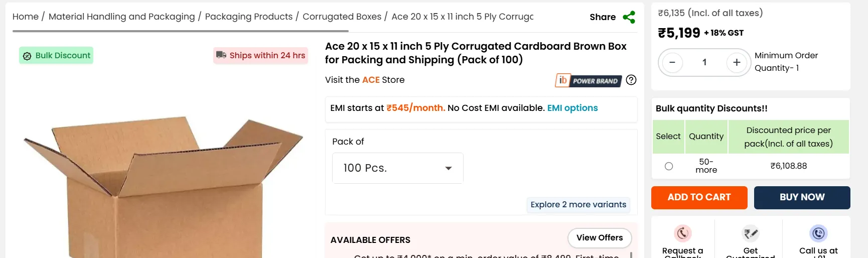Click the Power Brand help question icon
The width and height of the screenshot is (868, 258).
pyautogui.click(x=631, y=80)
